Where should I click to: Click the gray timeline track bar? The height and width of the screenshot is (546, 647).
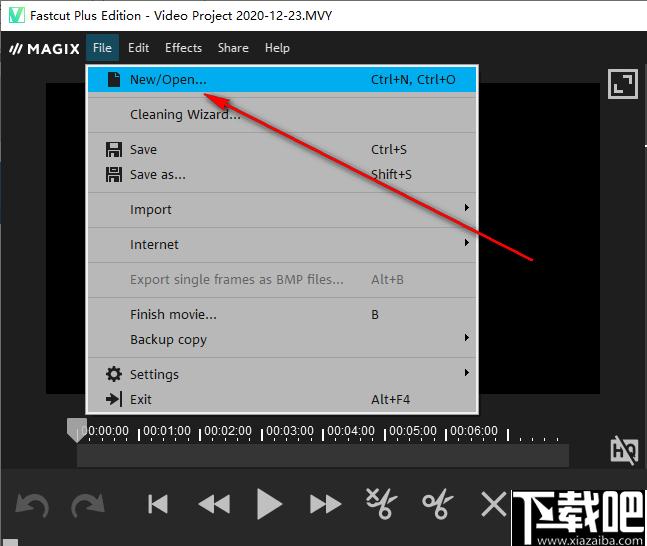pyautogui.click(x=323, y=455)
